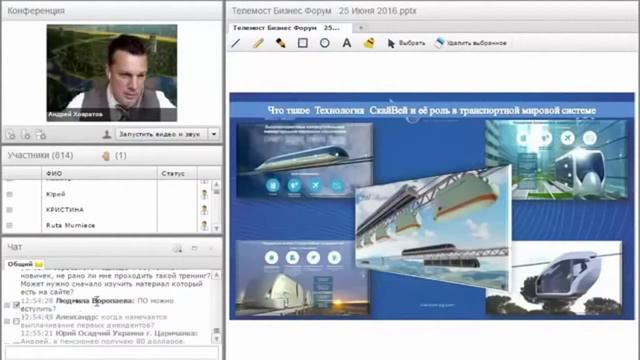Toggle checkbox beside Александр's message
The image size is (640, 360).
pos(16,321)
